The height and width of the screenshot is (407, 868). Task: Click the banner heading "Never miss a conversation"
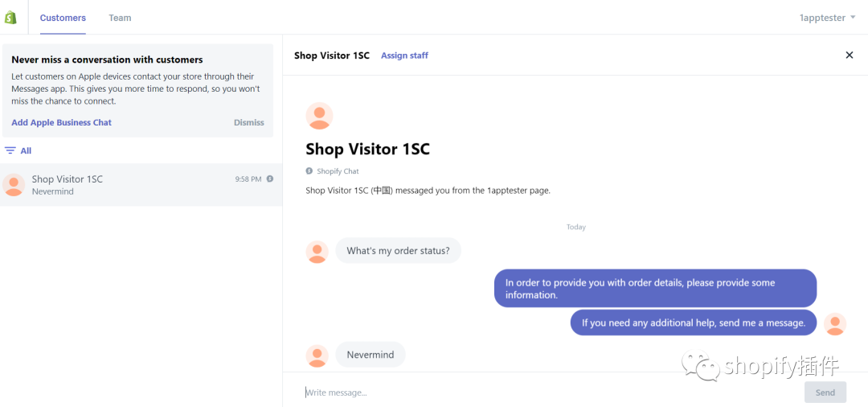(x=108, y=60)
